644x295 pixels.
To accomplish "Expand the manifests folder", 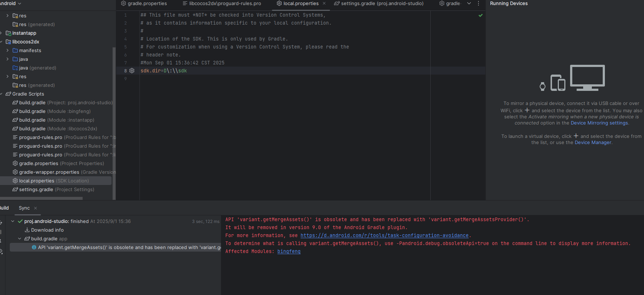I will coord(8,50).
